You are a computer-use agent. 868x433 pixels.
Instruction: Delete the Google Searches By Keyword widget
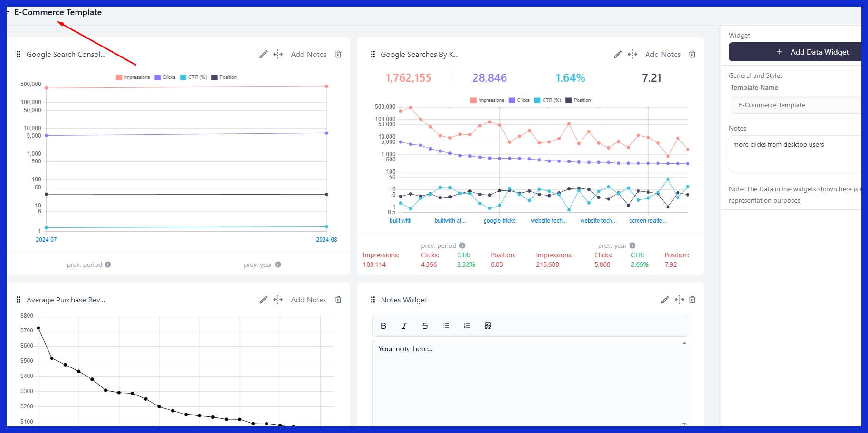(x=692, y=55)
